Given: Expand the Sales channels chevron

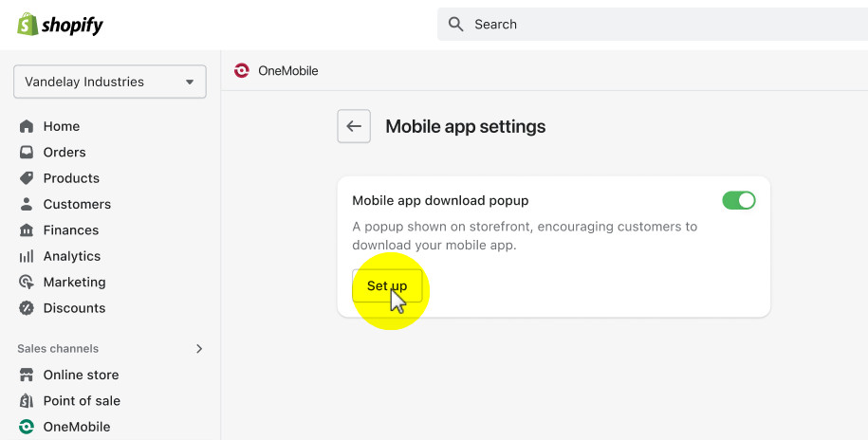Looking at the screenshot, I should pyautogui.click(x=199, y=349).
